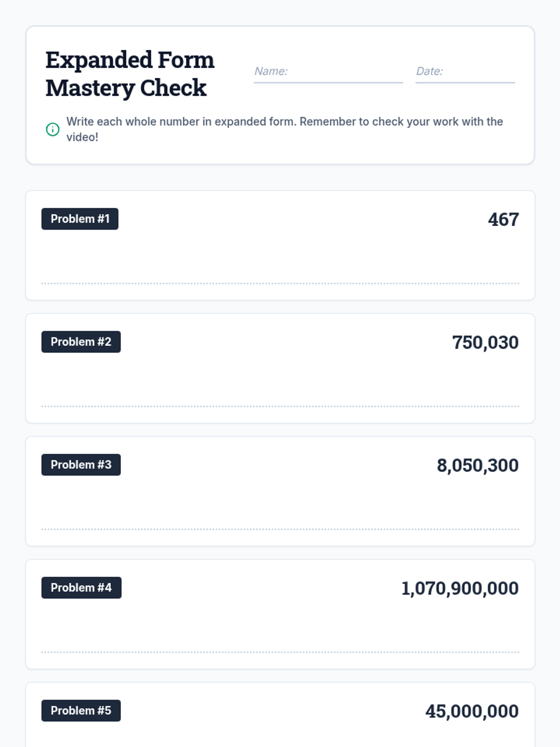Click the Expanded Form Mastery Check title

130,74
